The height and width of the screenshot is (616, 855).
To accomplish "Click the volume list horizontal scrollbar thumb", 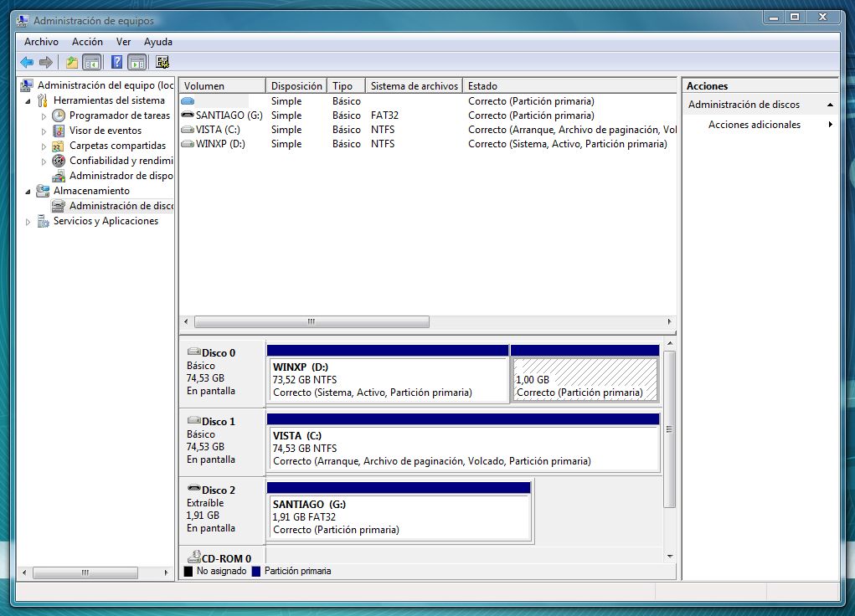I will tap(312, 321).
